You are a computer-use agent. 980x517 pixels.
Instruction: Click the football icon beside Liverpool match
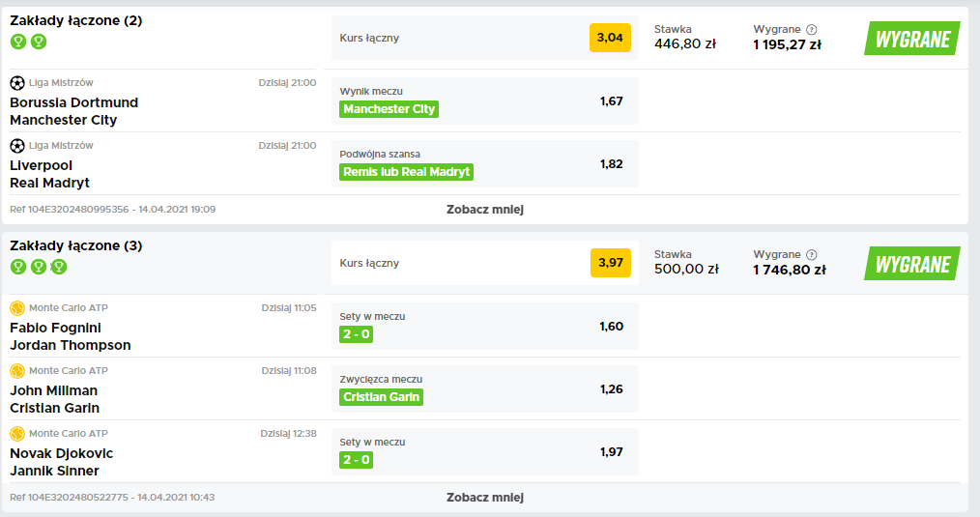click(17, 146)
